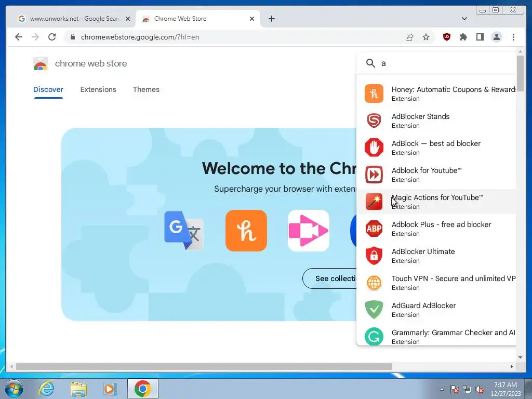The height and width of the screenshot is (399, 532).
Task: Click the Grammarly green G icon
Action: point(374,337)
